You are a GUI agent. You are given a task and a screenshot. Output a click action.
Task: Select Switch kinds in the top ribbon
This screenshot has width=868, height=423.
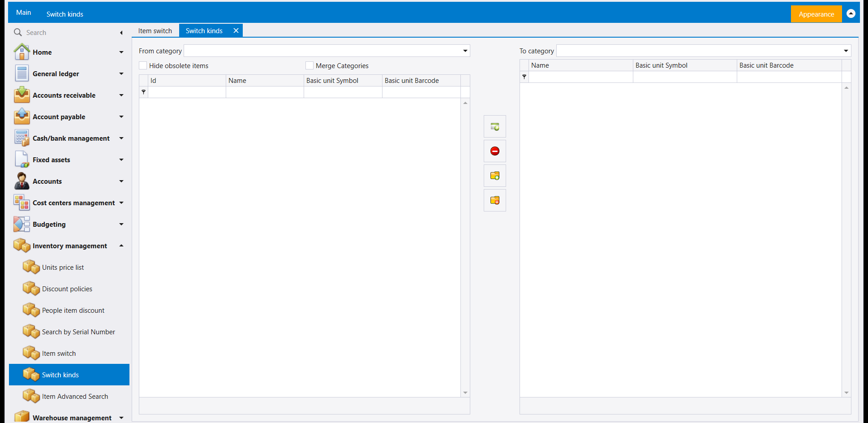[65, 14]
